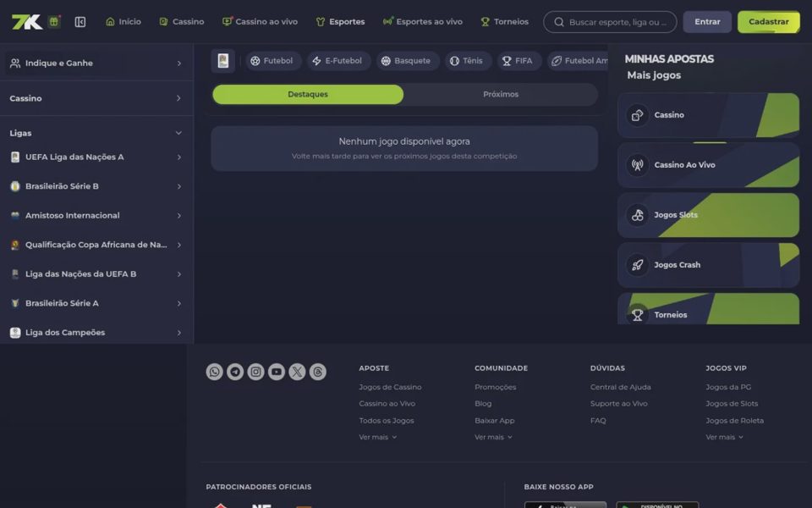The image size is (812, 508).
Task: Switch to Destaques toggle
Action: point(308,94)
